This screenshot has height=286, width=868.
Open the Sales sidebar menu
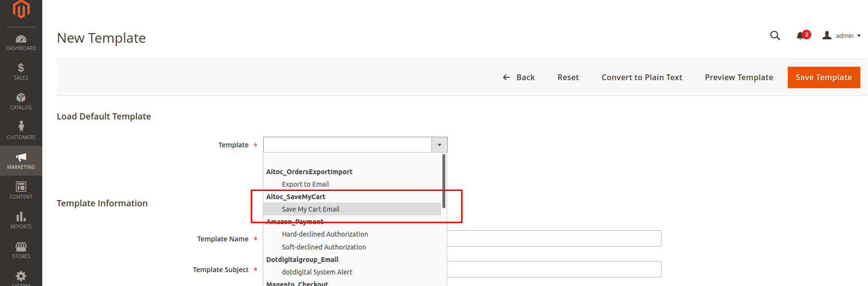point(21,72)
